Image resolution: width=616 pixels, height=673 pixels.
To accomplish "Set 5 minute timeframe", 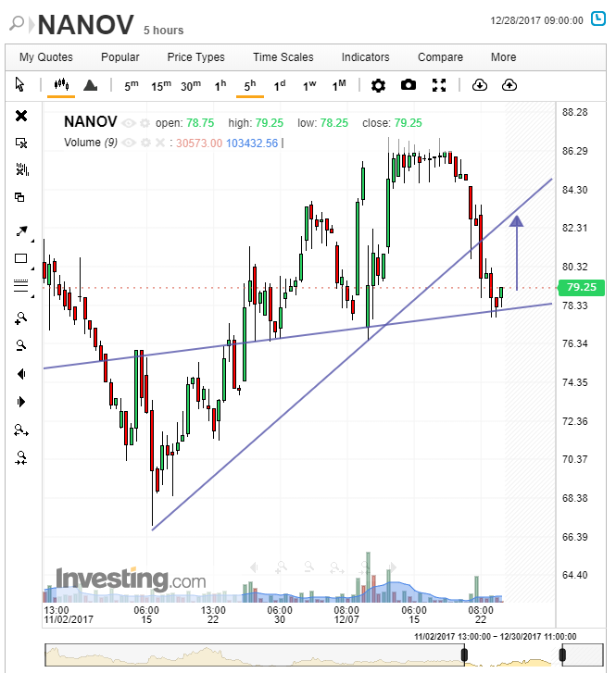I will 132,85.
